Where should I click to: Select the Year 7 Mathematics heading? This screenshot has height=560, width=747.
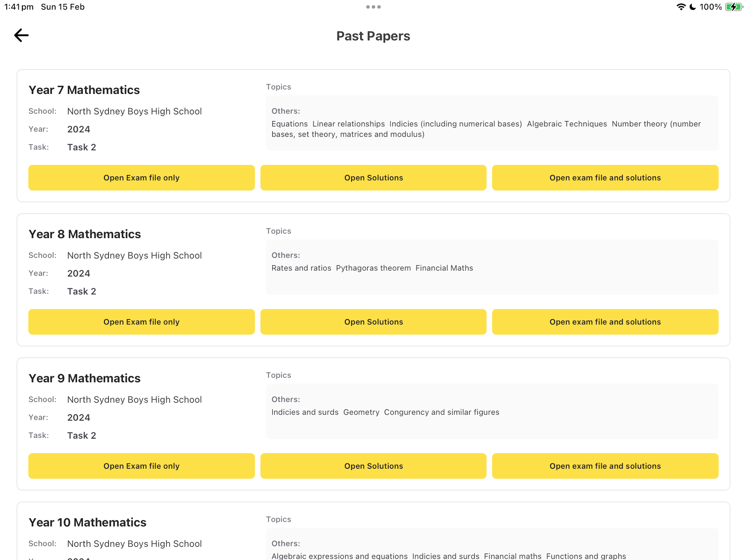point(84,90)
